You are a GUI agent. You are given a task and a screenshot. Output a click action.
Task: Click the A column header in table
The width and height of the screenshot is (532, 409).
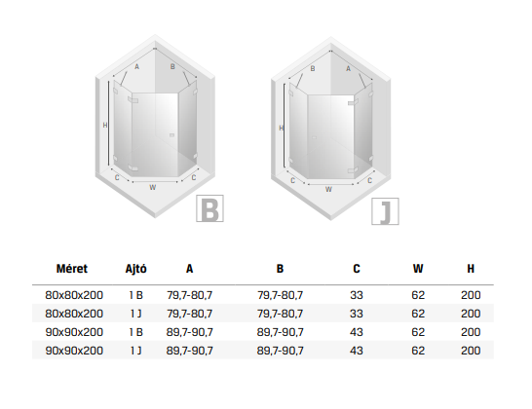coord(189,269)
